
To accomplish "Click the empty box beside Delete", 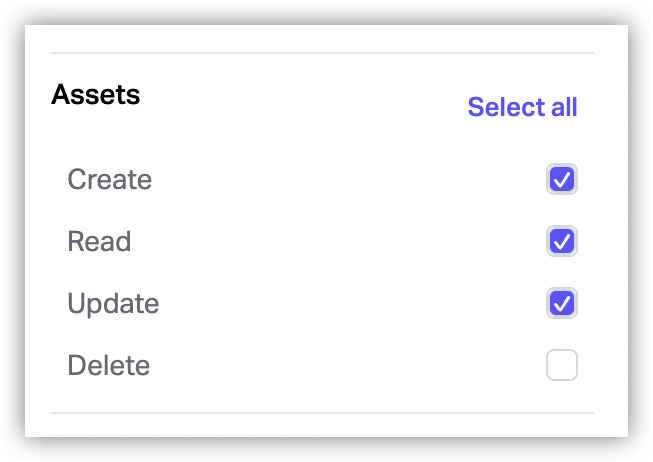I will pyautogui.click(x=562, y=366).
